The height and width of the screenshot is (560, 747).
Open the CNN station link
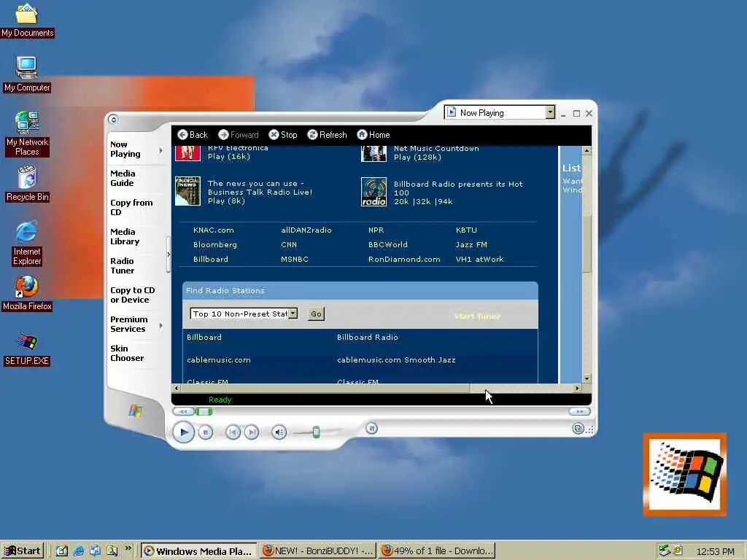[289, 245]
